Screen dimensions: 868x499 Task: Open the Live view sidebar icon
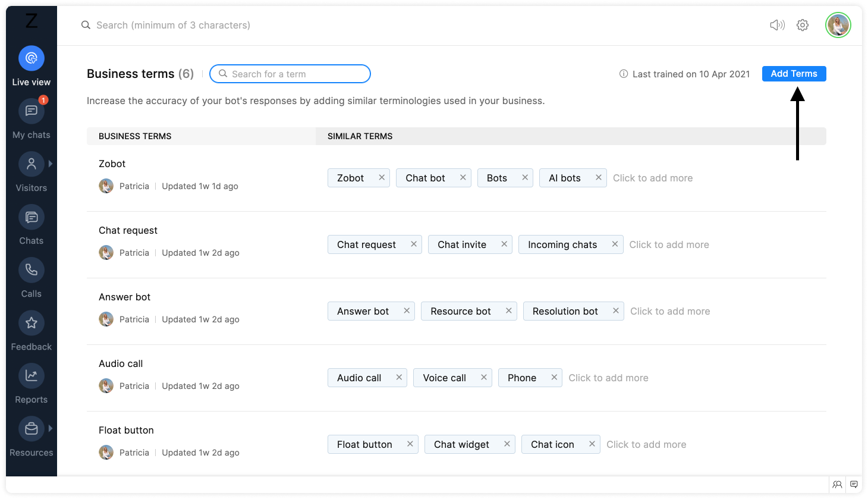tap(32, 58)
